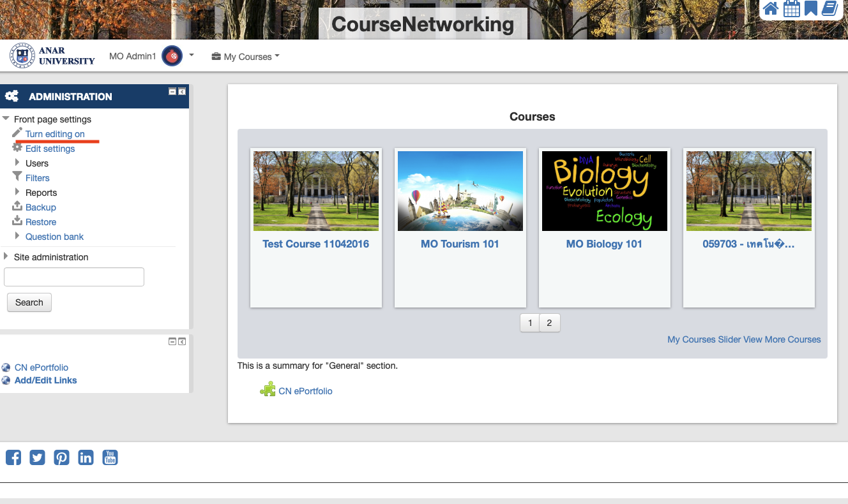Viewport: 848px width, 504px height.
Task: Click the 059703 course thumbnail image
Action: [x=749, y=191]
